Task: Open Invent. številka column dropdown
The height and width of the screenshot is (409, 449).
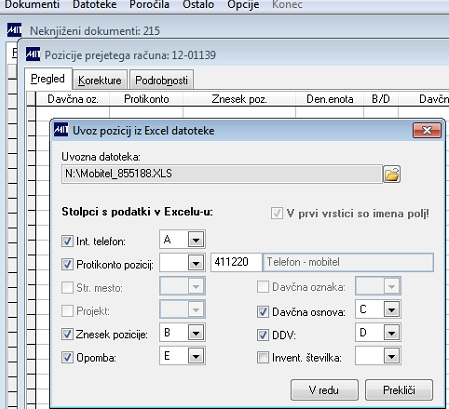Action: 391,356
